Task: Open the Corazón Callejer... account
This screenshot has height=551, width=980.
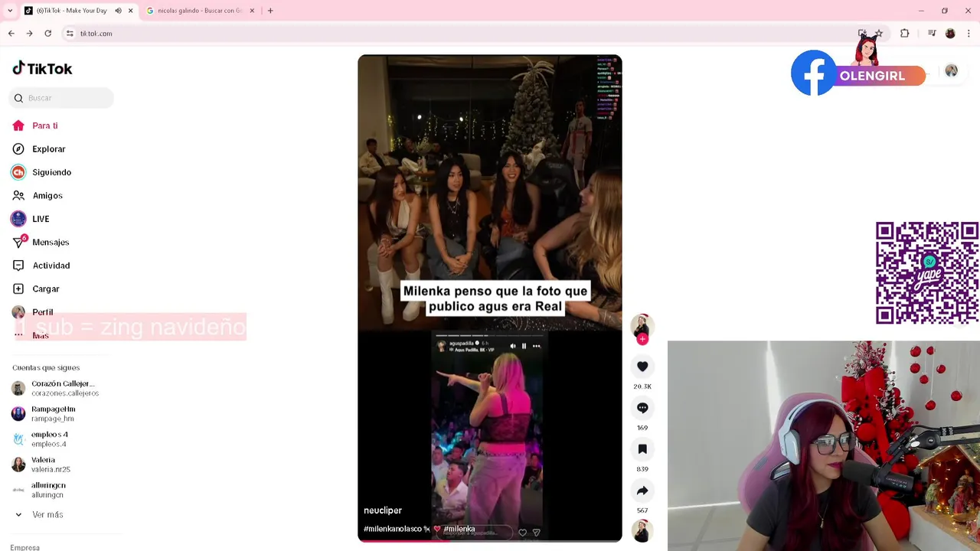Action: 55,388
